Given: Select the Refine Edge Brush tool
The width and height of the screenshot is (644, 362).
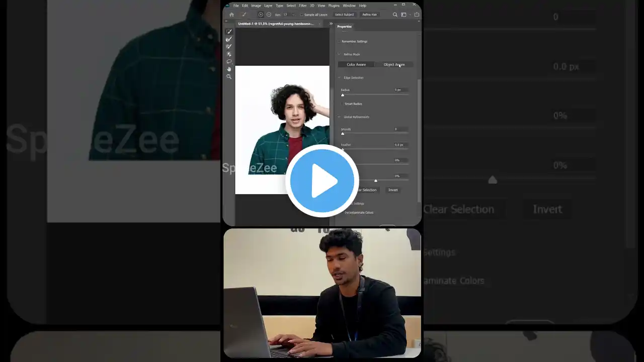Looking at the screenshot, I should pos(229,39).
